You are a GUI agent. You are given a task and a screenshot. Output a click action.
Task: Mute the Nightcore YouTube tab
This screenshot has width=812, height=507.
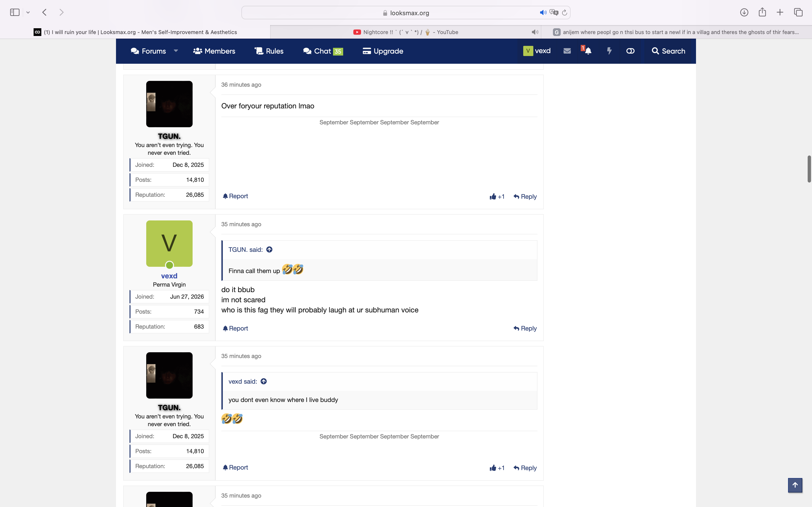535,32
